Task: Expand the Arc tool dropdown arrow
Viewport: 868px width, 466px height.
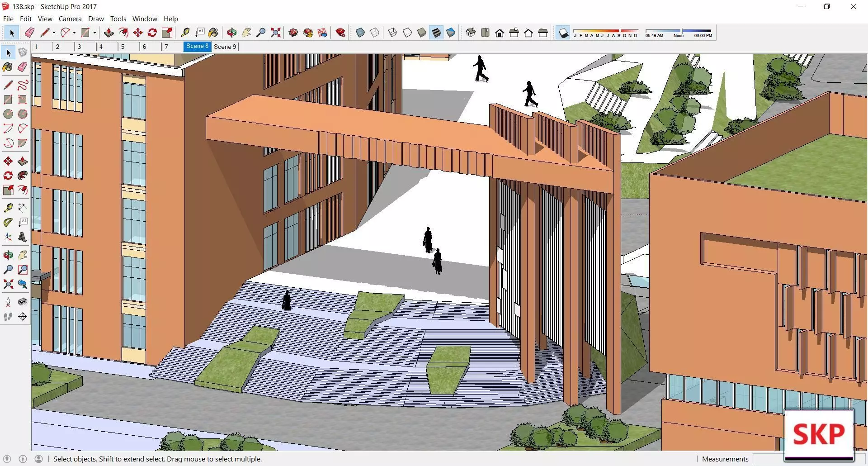Action: click(74, 33)
